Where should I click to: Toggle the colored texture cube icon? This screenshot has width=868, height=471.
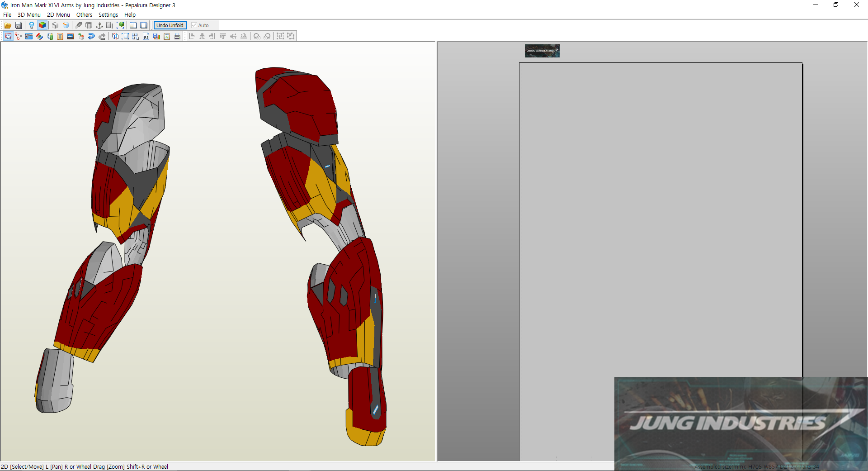point(42,25)
